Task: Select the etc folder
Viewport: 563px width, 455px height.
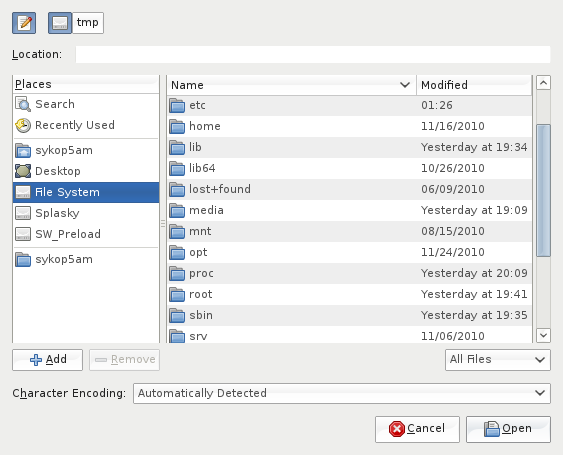Action: [349, 105]
